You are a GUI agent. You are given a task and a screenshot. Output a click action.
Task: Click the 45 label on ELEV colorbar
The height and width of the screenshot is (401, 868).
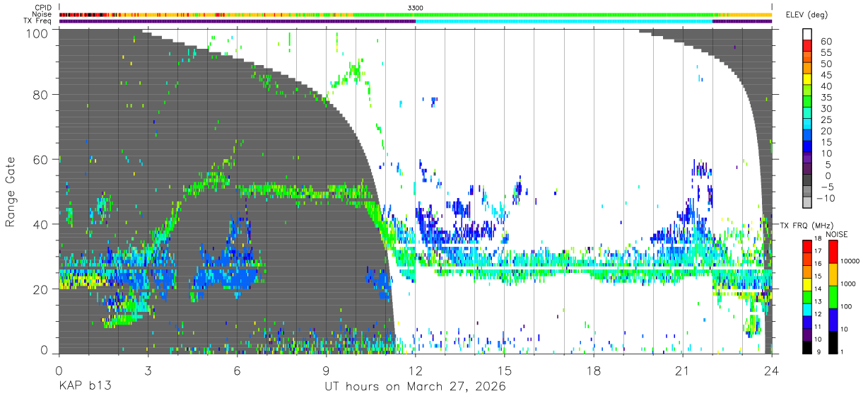(x=825, y=75)
